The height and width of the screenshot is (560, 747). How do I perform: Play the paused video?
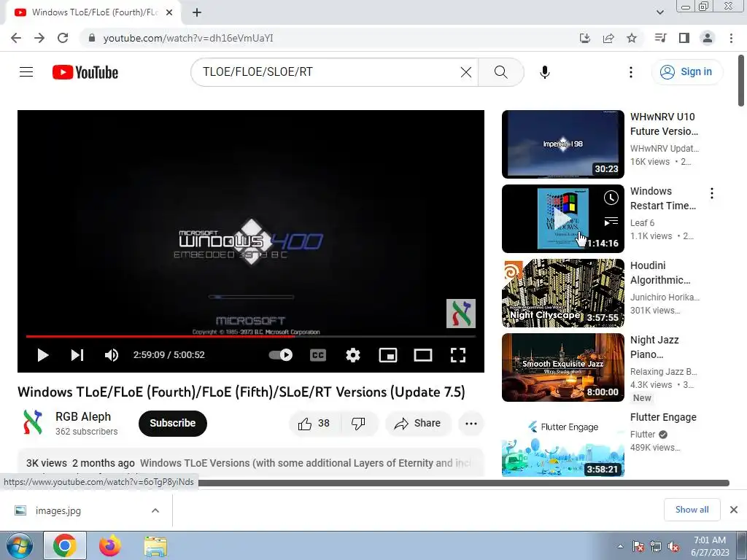tap(43, 355)
